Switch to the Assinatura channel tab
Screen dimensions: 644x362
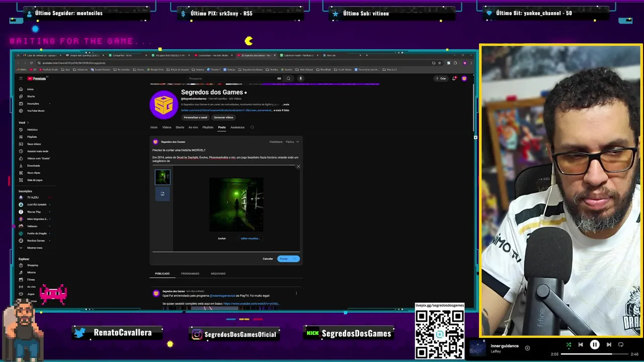[237, 127]
